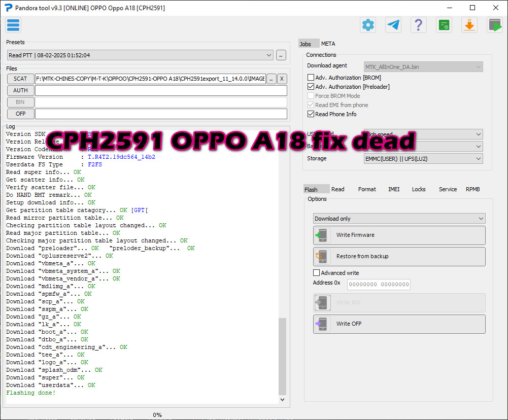Click the Address 0x input field

point(379,285)
